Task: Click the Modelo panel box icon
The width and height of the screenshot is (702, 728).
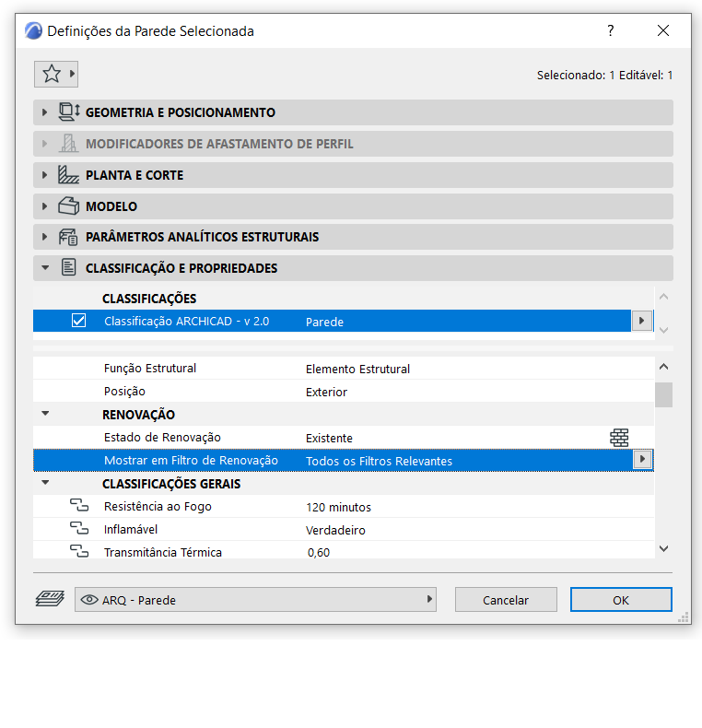Action: [69, 206]
